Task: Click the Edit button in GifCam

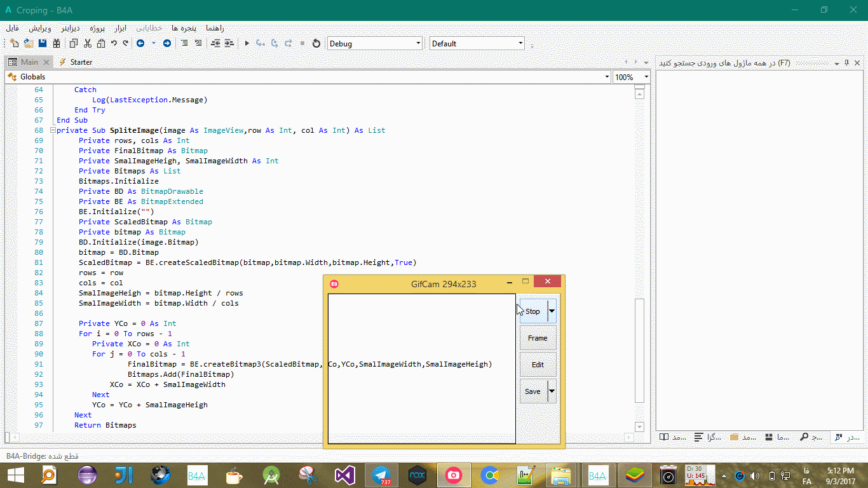Action: click(538, 365)
